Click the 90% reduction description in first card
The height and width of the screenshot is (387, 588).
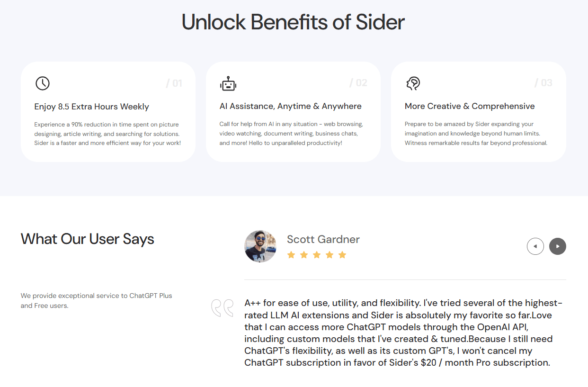tap(107, 134)
